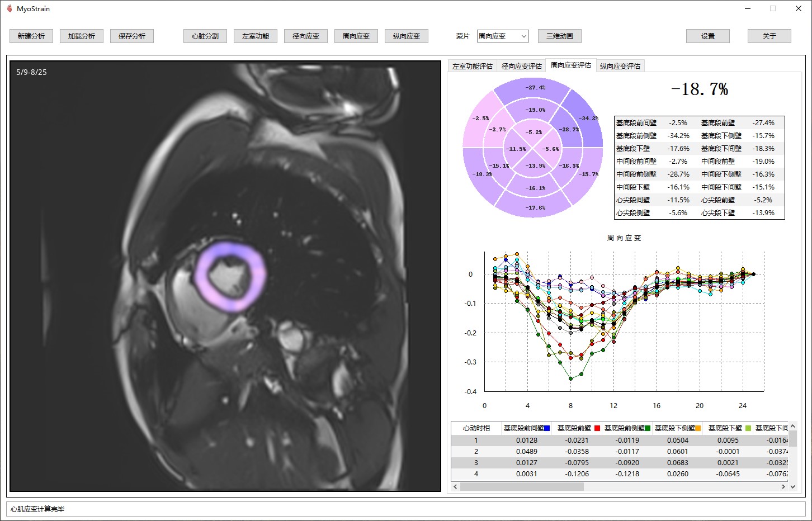Switch to 纵向应变评估 tab
812x521 pixels.
coord(620,67)
